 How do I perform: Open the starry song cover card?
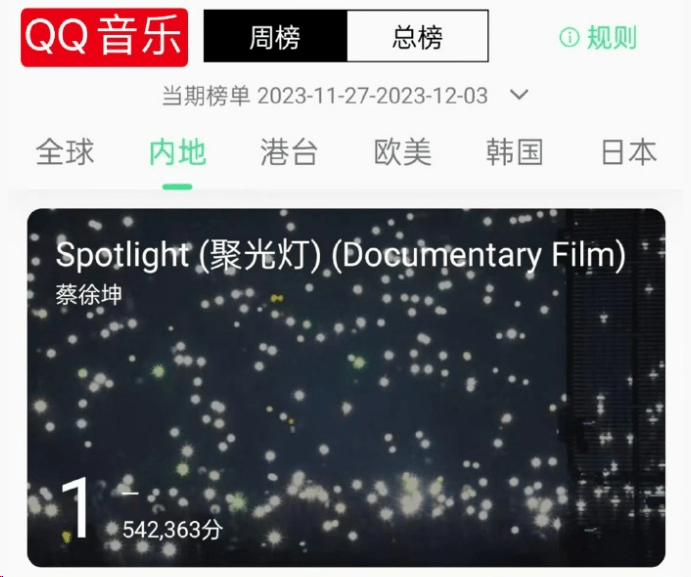(x=346, y=387)
